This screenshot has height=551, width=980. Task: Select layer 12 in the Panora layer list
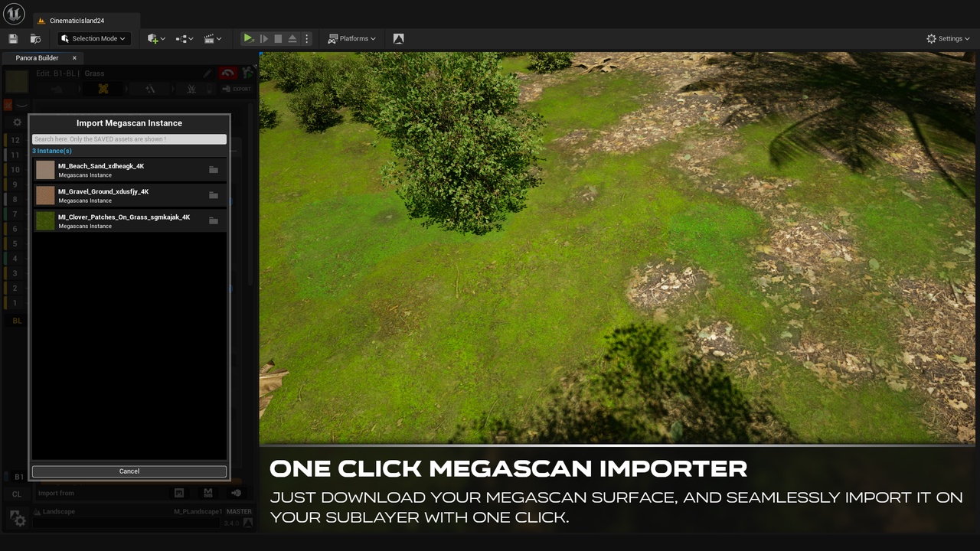15,140
